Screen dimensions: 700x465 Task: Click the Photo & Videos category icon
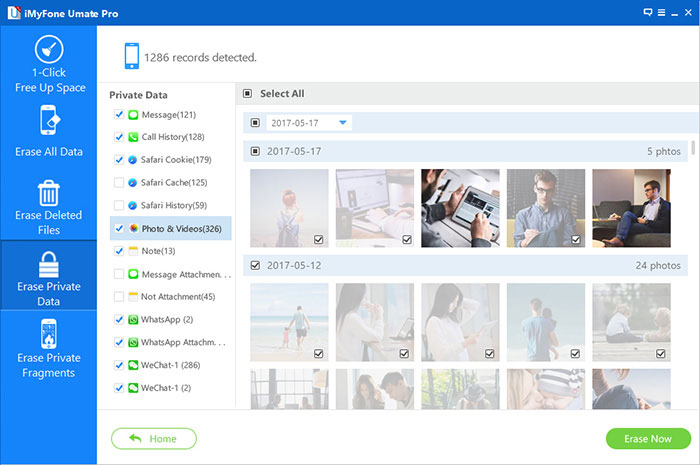coord(133,228)
